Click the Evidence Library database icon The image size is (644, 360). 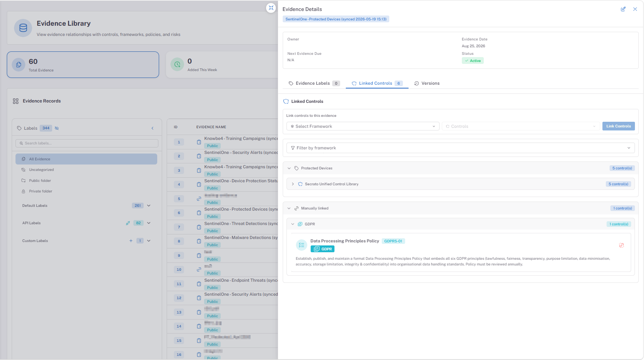[x=23, y=28]
